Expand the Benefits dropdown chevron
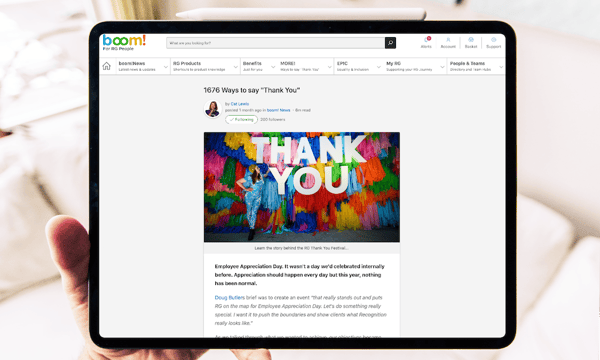Viewport: 600px width, 360px height. (273, 67)
